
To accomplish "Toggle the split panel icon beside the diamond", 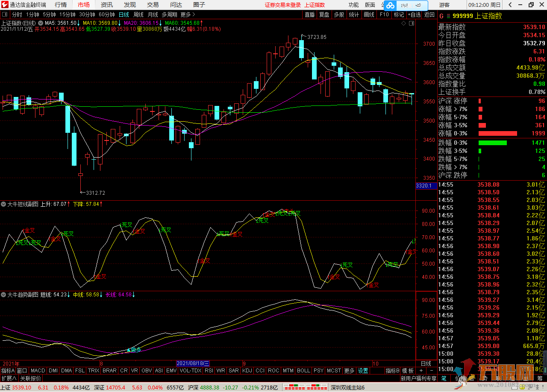I will tap(412, 23).
